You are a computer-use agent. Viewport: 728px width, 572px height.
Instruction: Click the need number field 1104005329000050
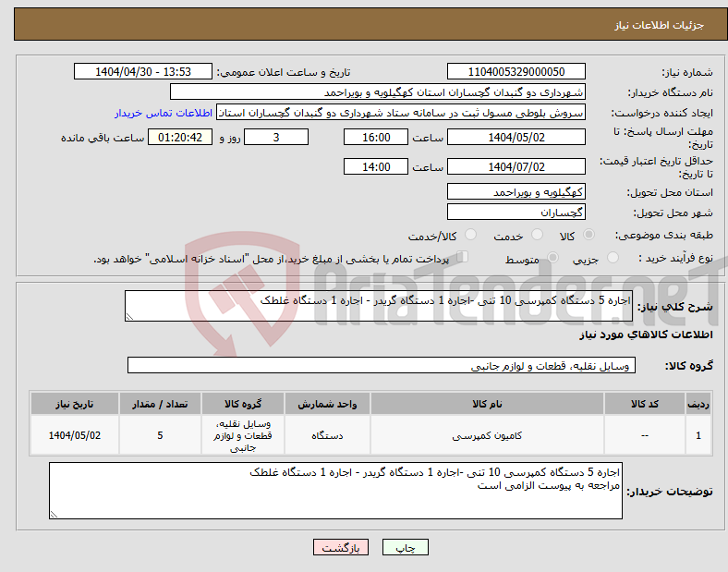click(x=516, y=72)
